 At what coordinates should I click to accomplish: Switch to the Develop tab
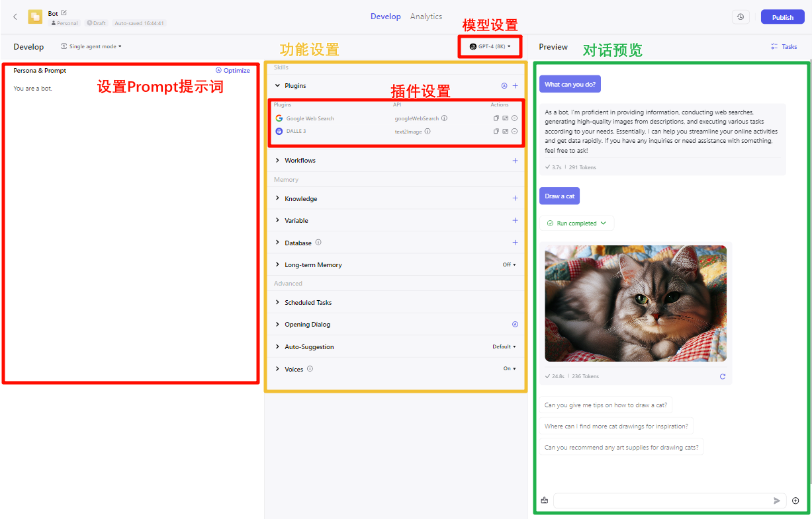pos(385,17)
